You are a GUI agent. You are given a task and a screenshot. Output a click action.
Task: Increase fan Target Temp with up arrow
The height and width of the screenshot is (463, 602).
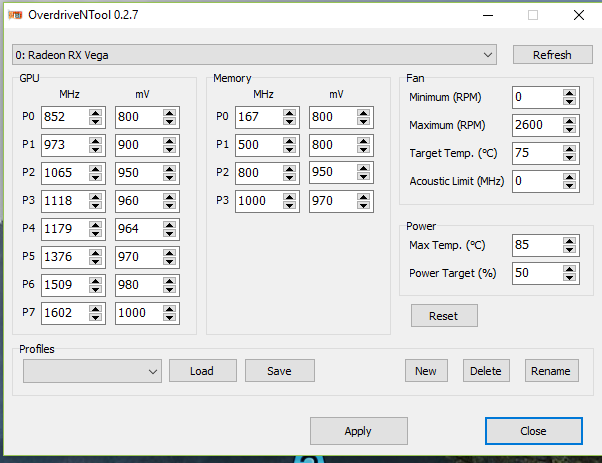[569, 149]
